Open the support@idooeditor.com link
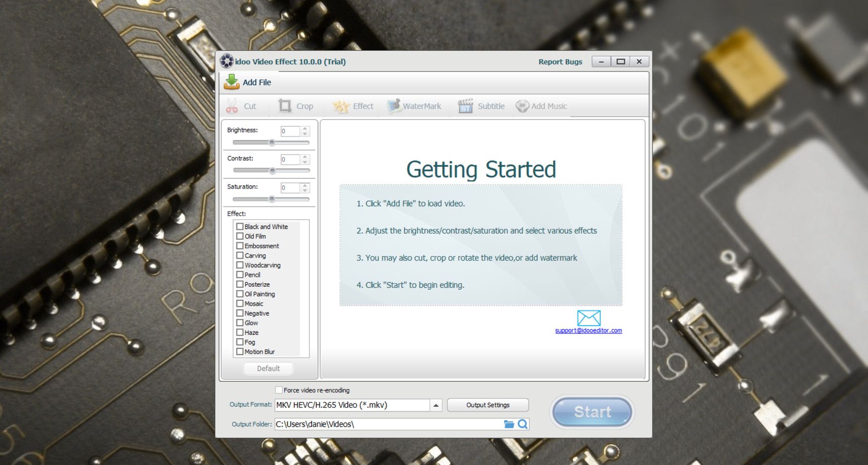 pos(588,331)
